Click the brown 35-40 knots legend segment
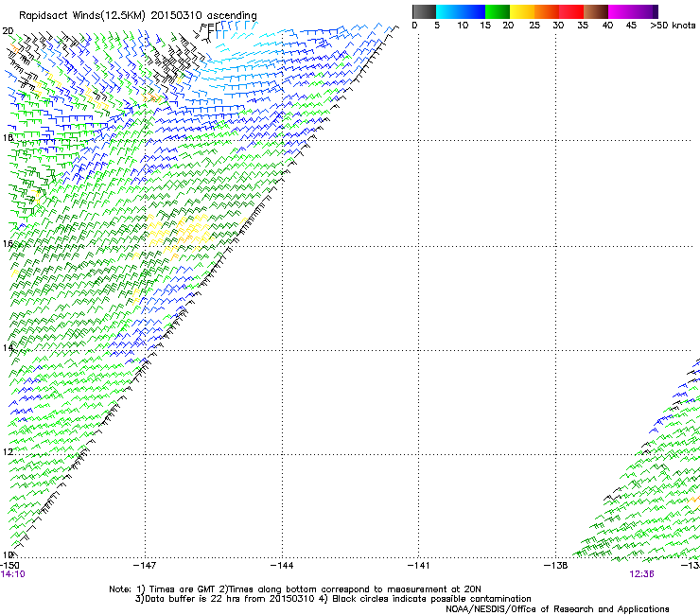This screenshot has width=700, height=615. [596, 11]
